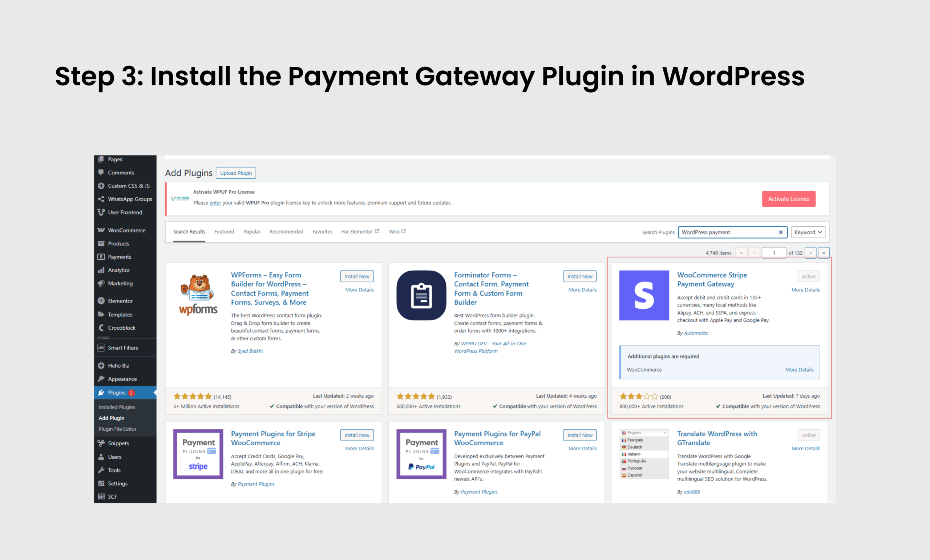Switch to the Recommended tab
Image resolution: width=930 pixels, height=560 pixels.
pyautogui.click(x=286, y=231)
